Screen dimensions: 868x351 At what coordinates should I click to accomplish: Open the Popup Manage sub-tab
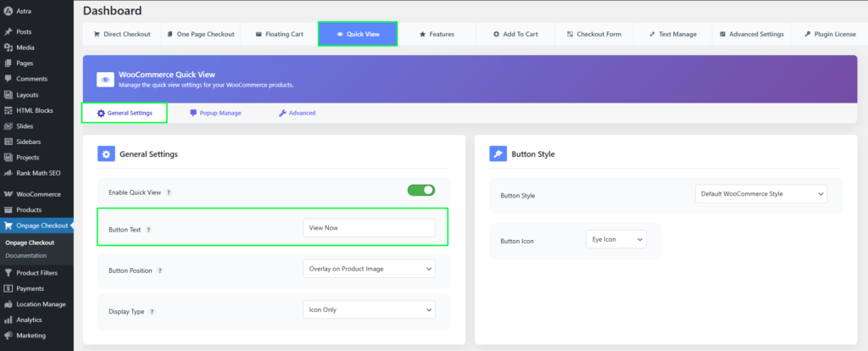pos(215,113)
